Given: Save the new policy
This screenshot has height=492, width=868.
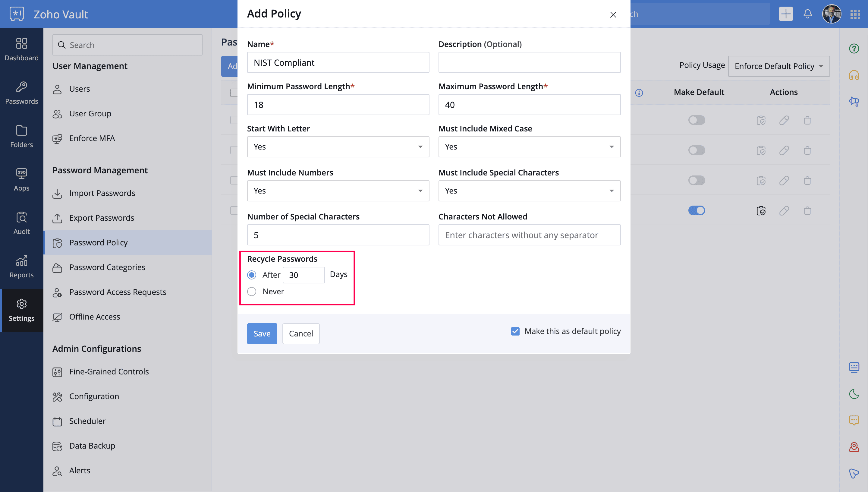Looking at the screenshot, I should coord(262,333).
